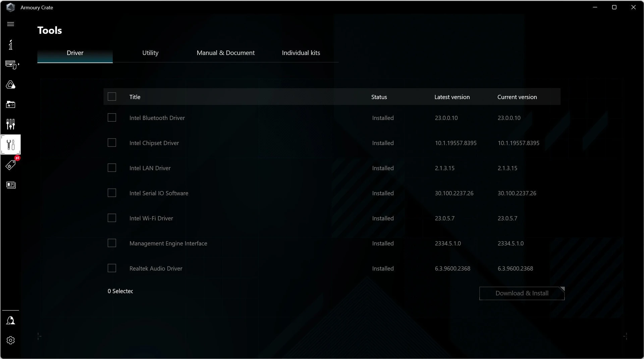Open the Manual & Document tab
Viewport: 644px width, 359px height.
[x=225, y=53]
